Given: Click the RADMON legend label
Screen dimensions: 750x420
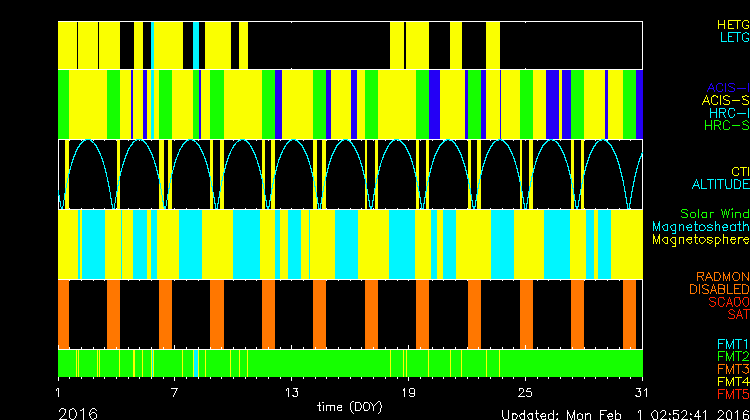Looking at the screenshot, I should click(722, 276).
